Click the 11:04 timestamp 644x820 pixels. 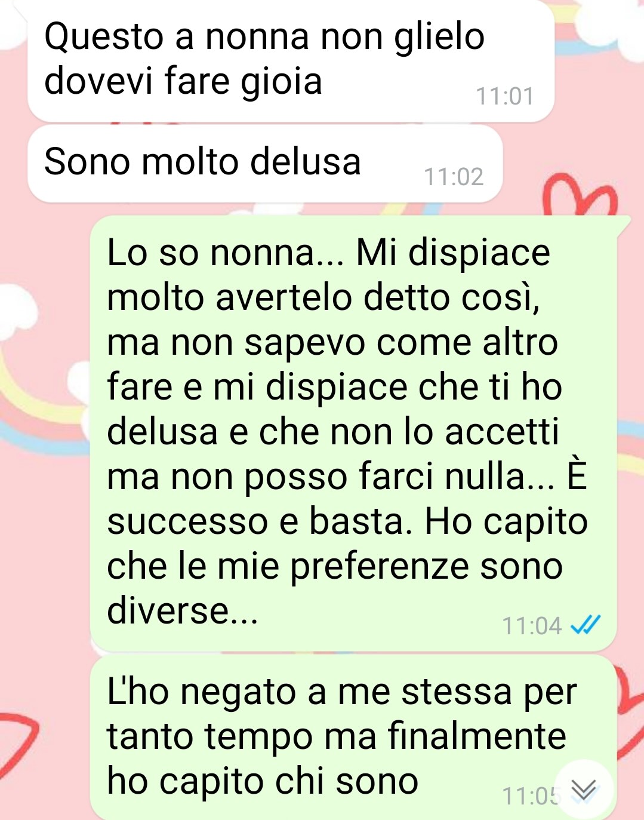532,626
